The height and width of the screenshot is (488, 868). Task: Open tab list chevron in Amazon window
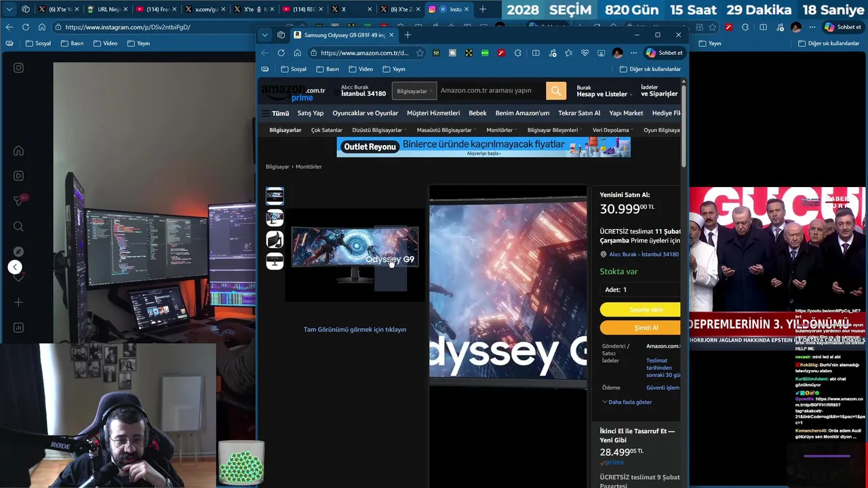tap(264, 35)
